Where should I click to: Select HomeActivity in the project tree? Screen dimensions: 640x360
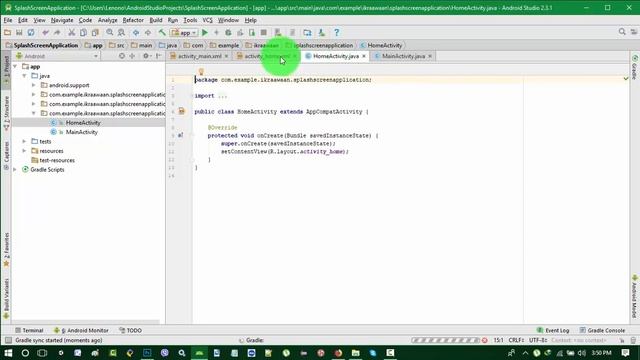point(83,123)
